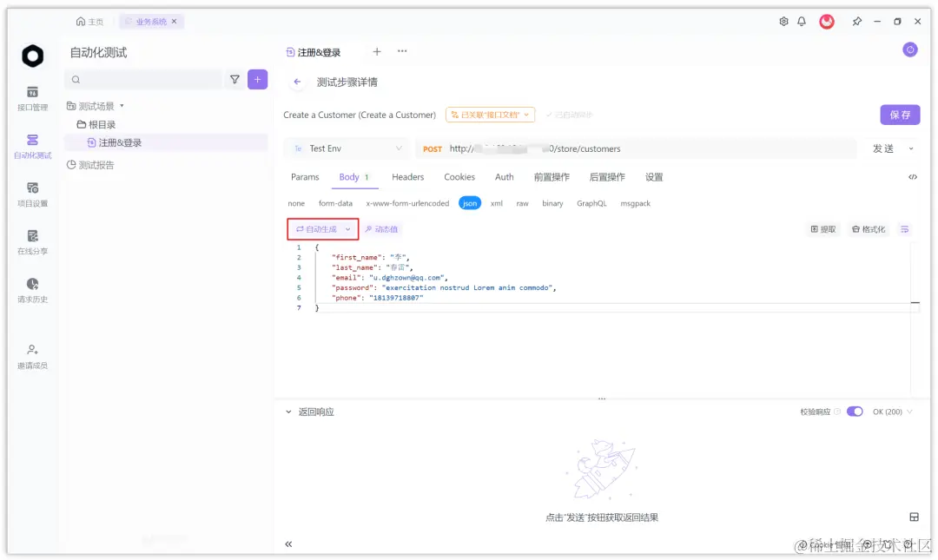Open notifications via the bell icon
Image resolution: width=938 pixels, height=560 pixels.
[802, 21]
